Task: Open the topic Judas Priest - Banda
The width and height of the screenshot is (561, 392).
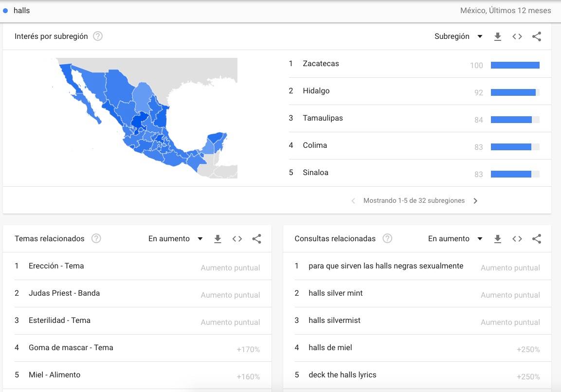Action: coord(65,293)
